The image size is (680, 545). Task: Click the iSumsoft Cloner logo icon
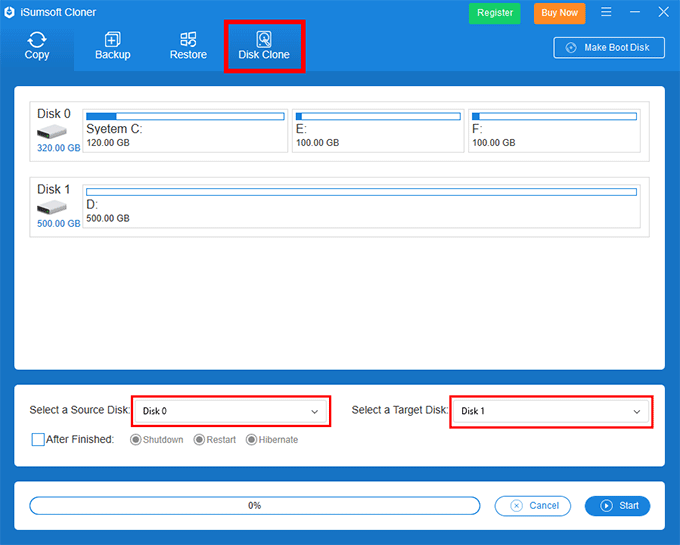click(10, 13)
